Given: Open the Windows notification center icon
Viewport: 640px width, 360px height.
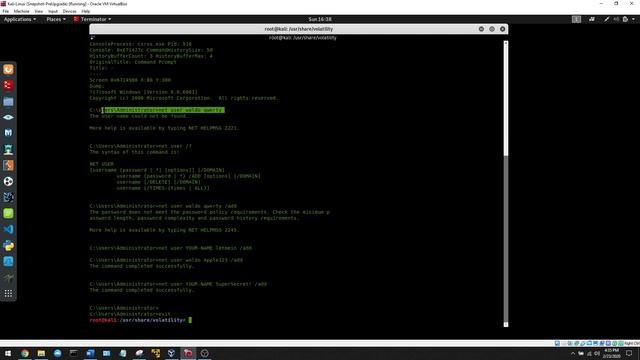Looking at the screenshot, I should 629,353.
